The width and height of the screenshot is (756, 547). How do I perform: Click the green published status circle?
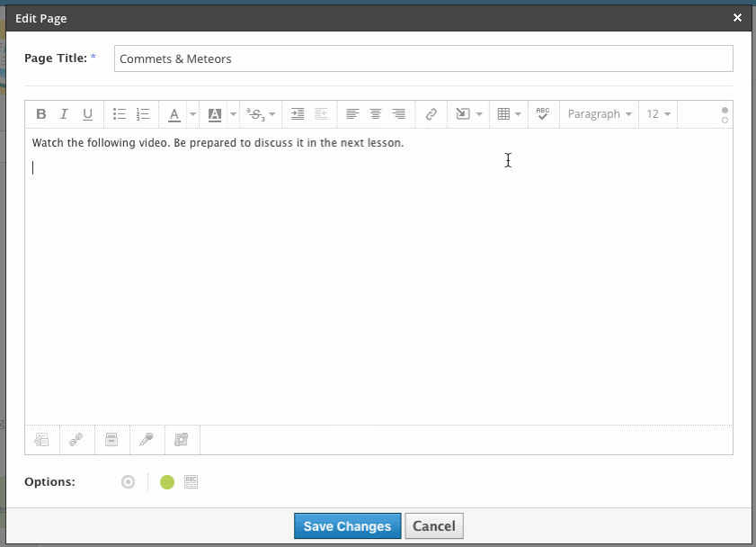tap(167, 482)
